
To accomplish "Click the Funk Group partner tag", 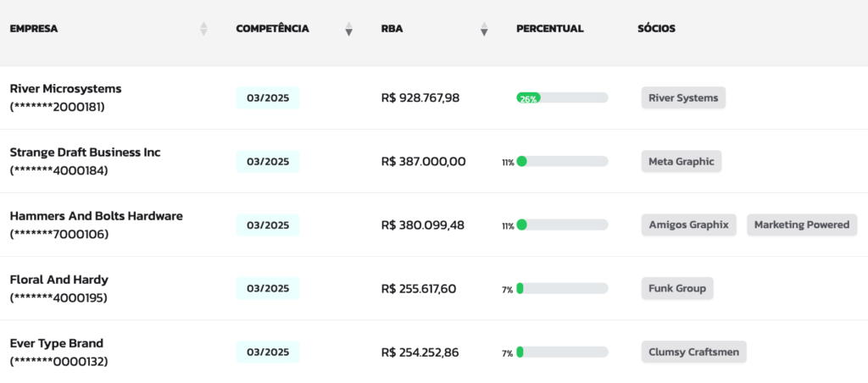I will 677,288.
